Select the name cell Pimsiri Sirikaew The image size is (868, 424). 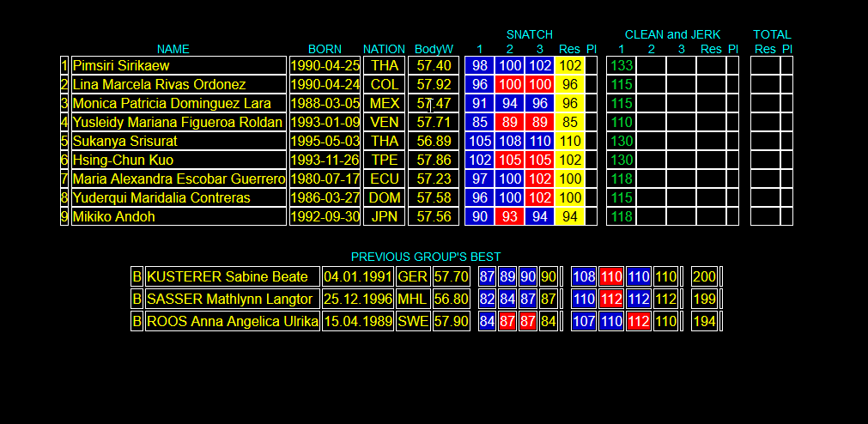pos(179,65)
